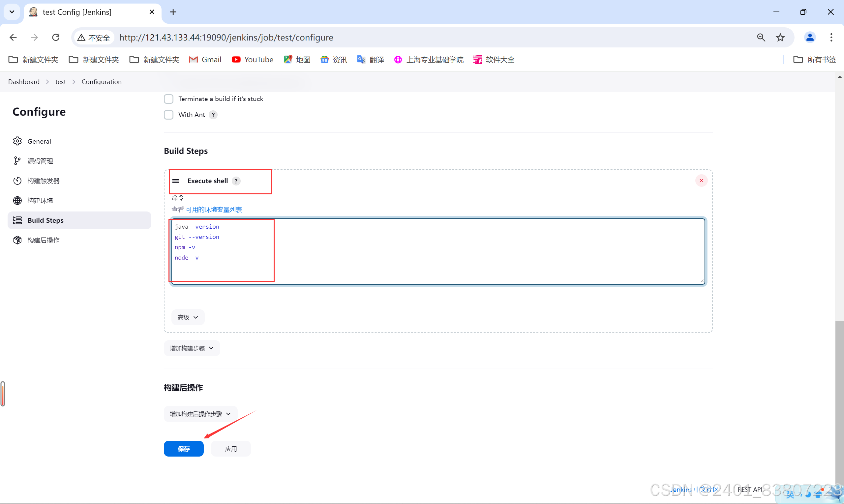Switch to the test Config browser tab
This screenshot has width=844, height=504.
76,12
